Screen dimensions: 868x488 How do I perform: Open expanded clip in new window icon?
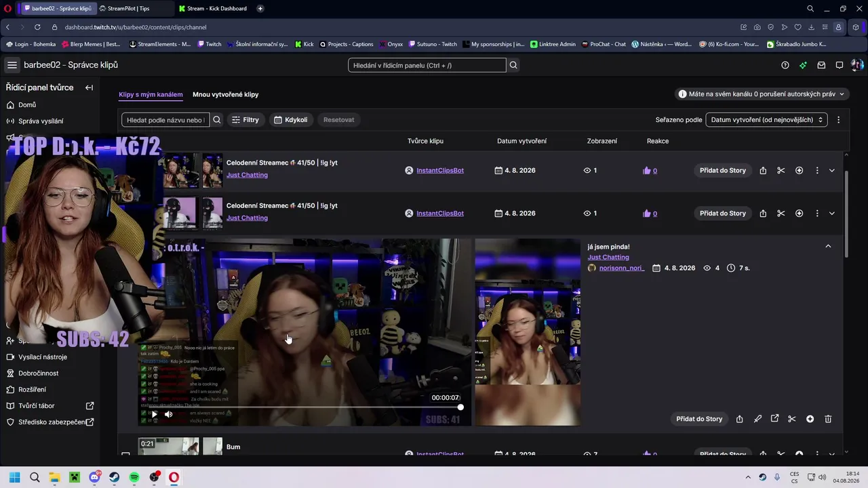point(774,419)
